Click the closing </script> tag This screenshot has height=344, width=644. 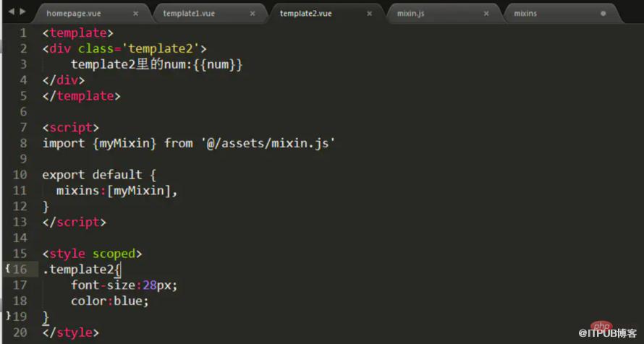click(75, 222)
